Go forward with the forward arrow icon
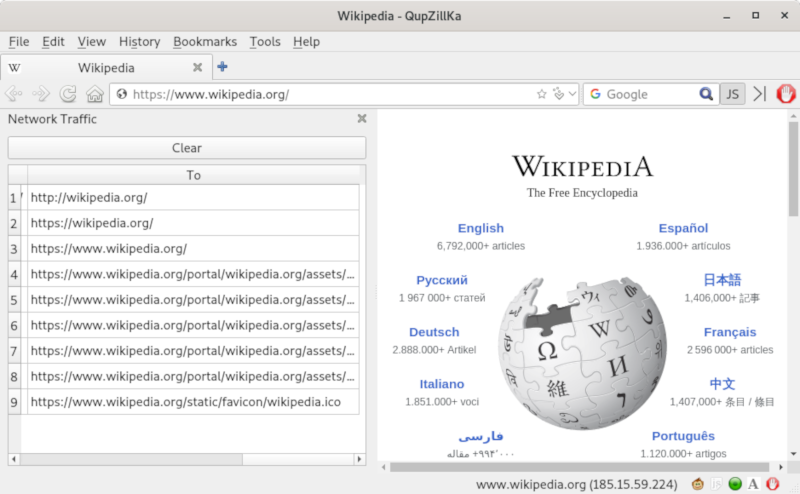This screenshot has height=494, width=800. [41, 94]
